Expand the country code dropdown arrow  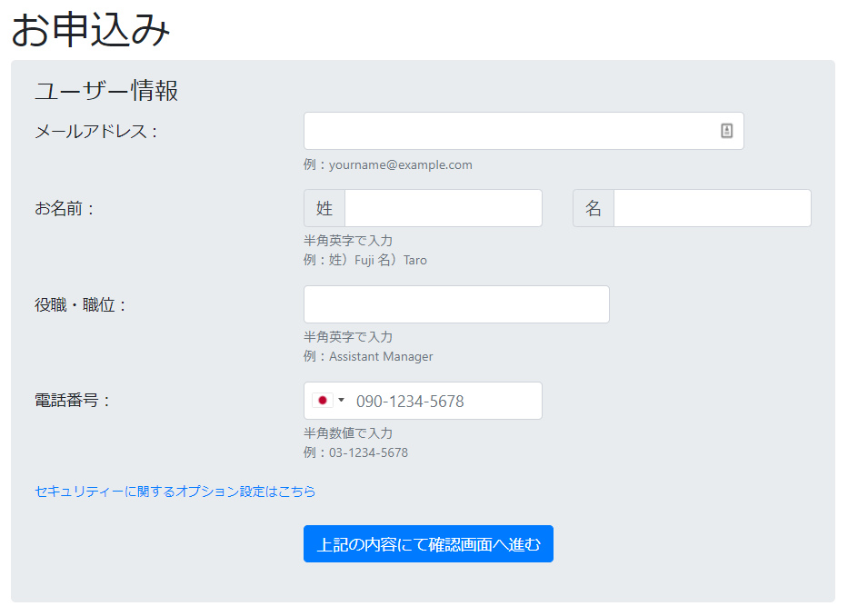click(341, 400)
